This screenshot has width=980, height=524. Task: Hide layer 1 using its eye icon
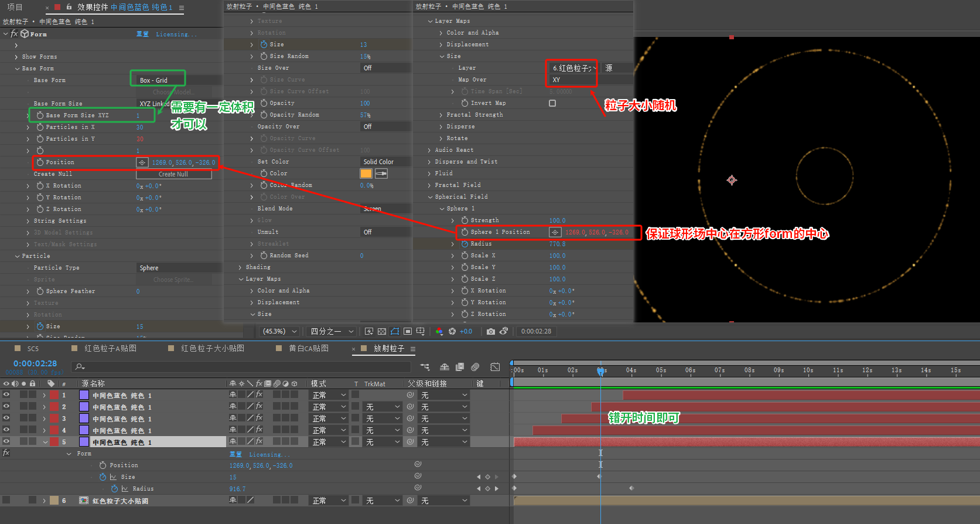tap(6, 395)
